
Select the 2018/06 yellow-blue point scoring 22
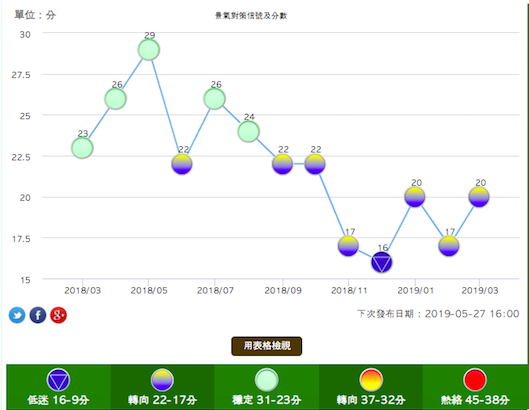182,164
